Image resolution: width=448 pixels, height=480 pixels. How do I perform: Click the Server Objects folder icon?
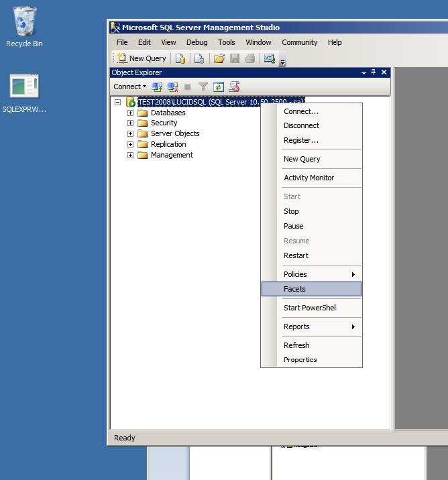point(142,134)
